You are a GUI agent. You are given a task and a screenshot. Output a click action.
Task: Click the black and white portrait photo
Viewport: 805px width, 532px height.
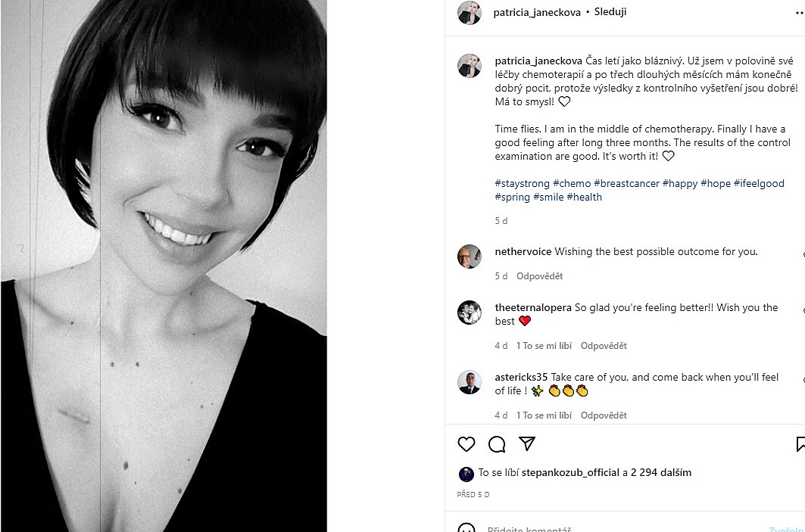[x=164, y=266]
